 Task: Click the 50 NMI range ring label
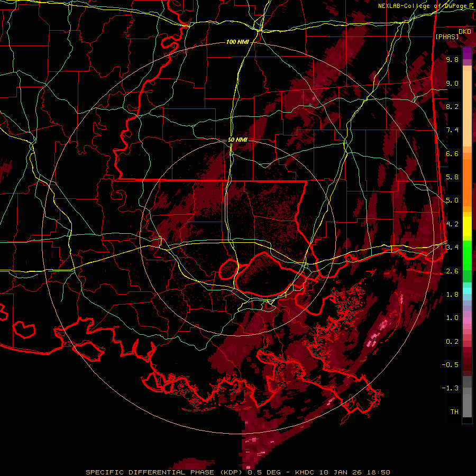click(237, 140)
